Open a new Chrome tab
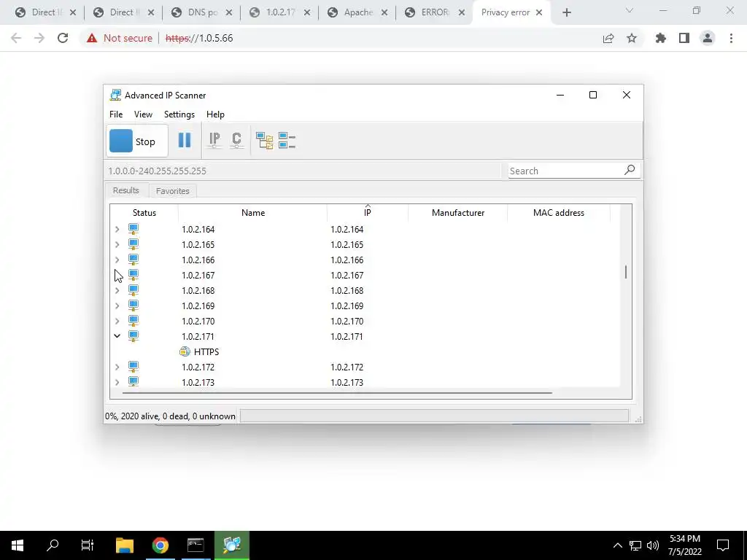The image size is (747, 560). tap(566, 12)
